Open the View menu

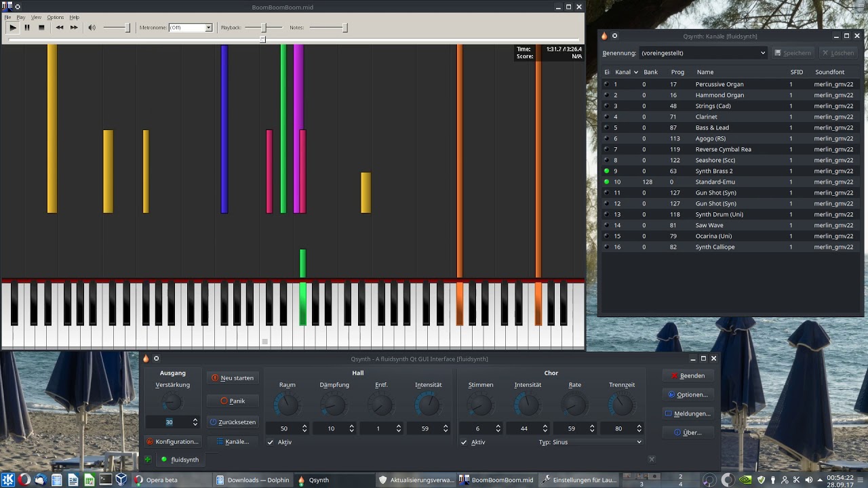(36, 17)
